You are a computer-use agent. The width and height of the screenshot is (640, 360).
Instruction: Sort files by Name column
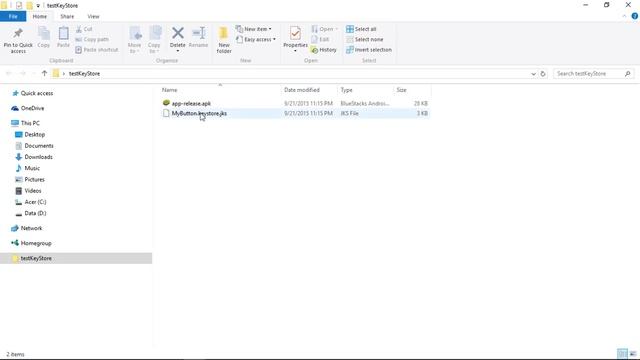coord(220,90)
